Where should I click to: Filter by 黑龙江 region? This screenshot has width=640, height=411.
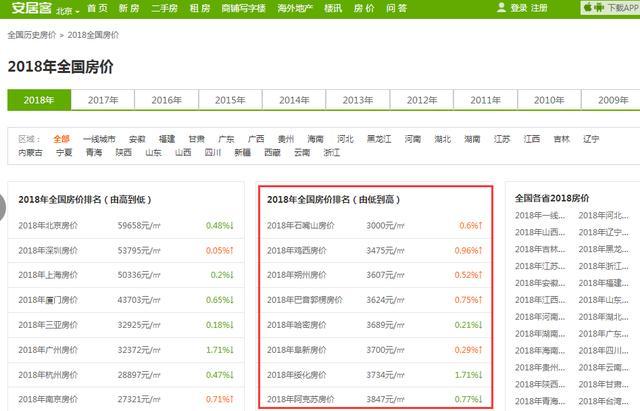click(379, 139)
